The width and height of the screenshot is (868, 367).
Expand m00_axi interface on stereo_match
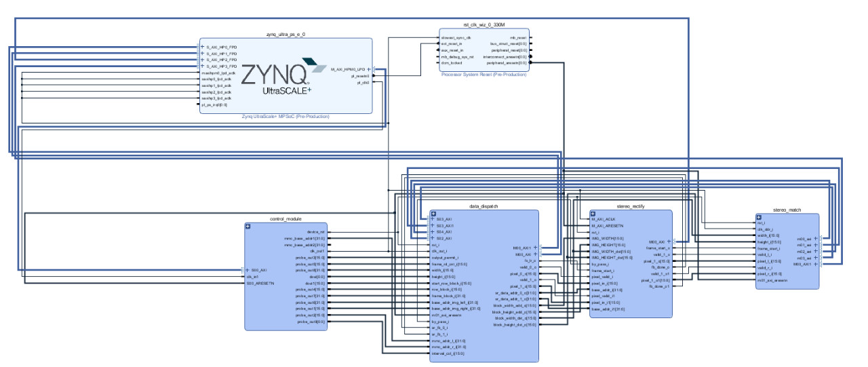coord(815,239)
